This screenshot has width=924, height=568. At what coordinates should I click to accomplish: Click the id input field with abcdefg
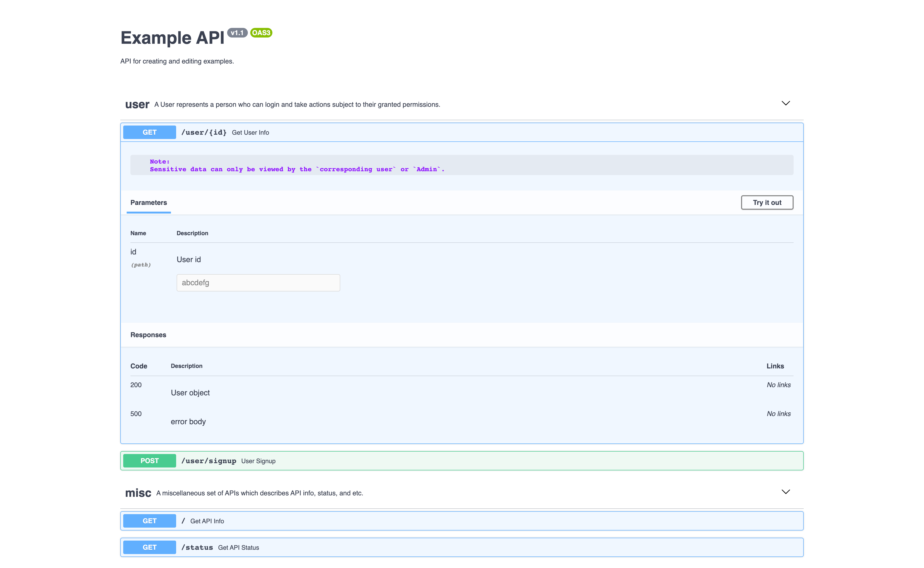(258, 283)
